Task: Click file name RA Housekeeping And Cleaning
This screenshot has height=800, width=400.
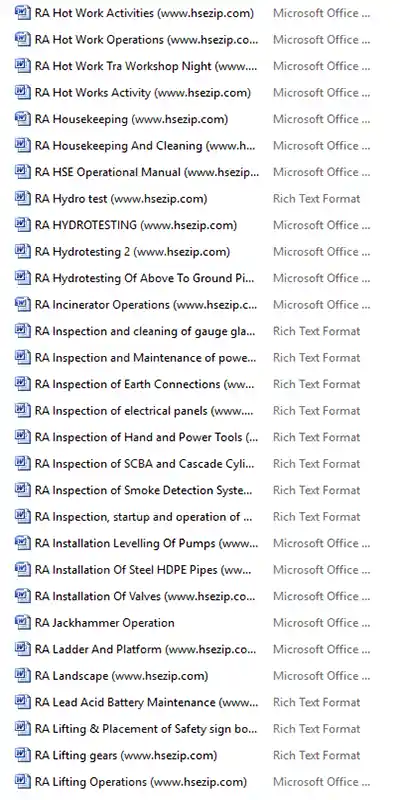Action: click(x=145, y=145)
